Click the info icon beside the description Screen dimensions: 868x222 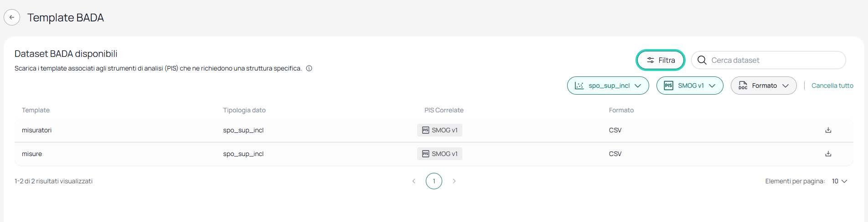tap(309, 68)
